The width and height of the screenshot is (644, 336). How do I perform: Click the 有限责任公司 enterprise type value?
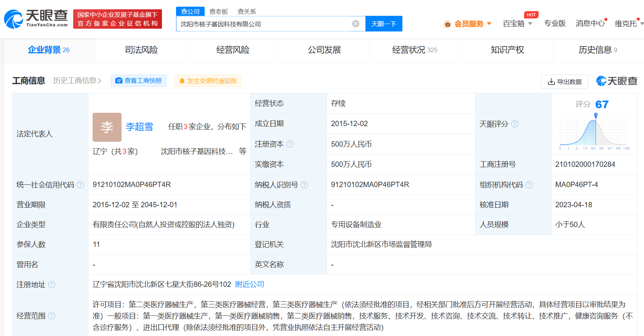point(163,225)
